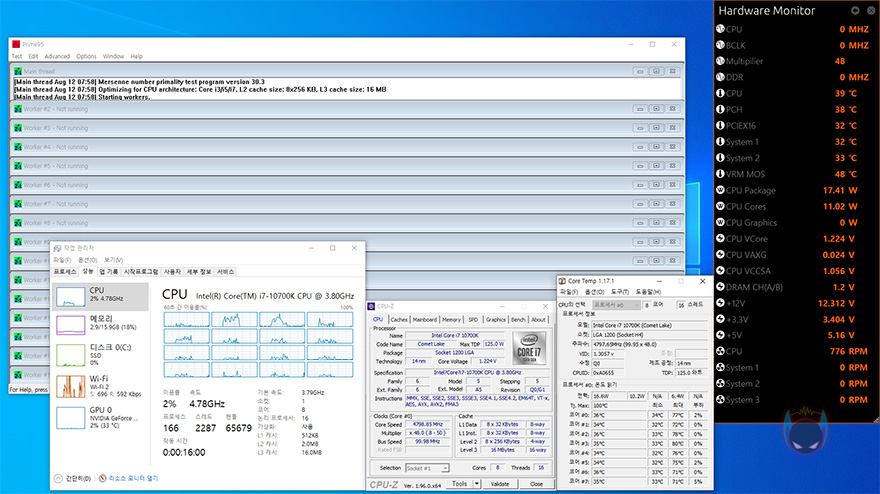Open Test menu in Prime95

pyautogui.click(x=17, y=56)
